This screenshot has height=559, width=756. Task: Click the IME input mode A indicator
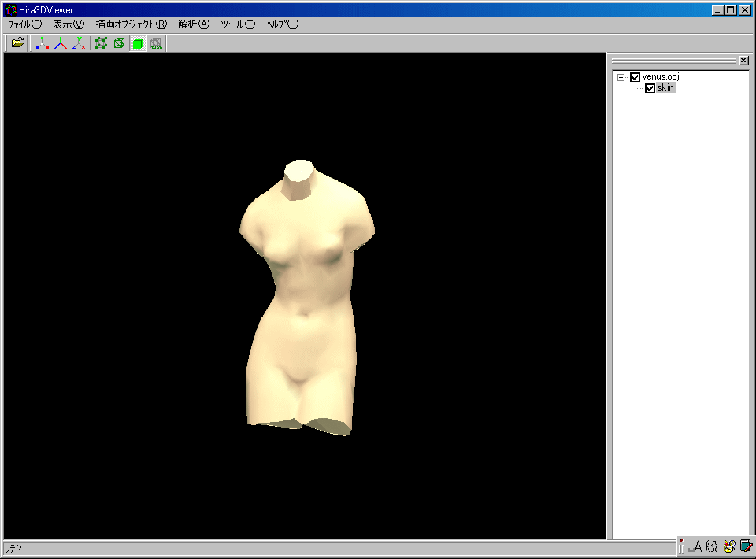point(697,546)
